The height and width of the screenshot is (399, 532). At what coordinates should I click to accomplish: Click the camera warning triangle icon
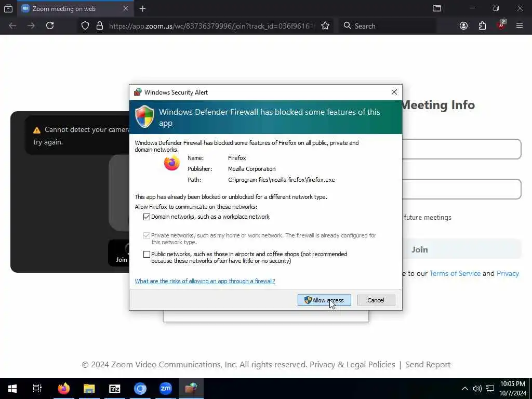pos(37,130)
